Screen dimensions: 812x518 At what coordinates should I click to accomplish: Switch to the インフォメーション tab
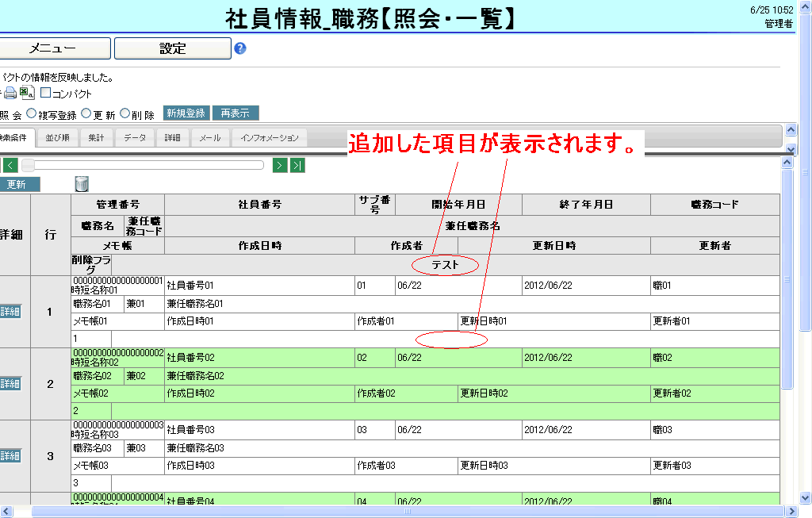(x=270, y=138)
